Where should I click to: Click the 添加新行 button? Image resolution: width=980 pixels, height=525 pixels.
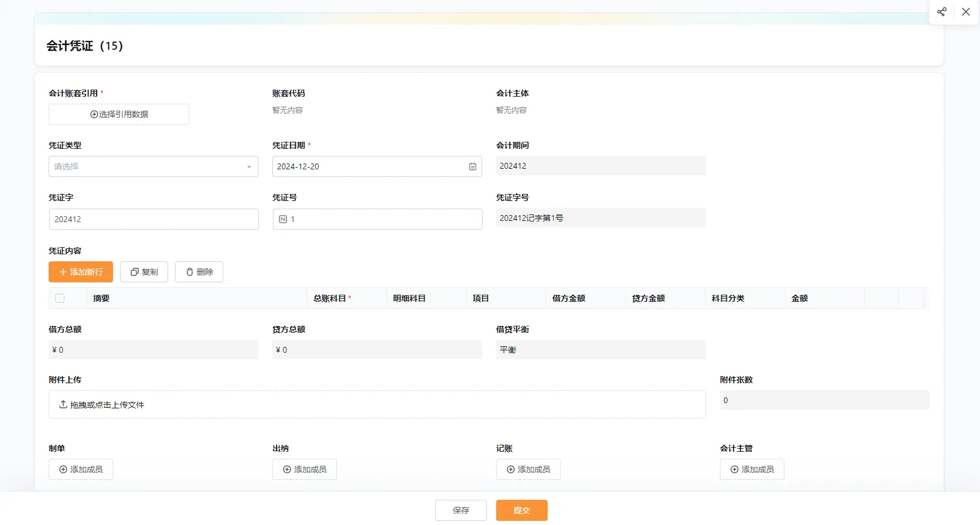point(81,272)
